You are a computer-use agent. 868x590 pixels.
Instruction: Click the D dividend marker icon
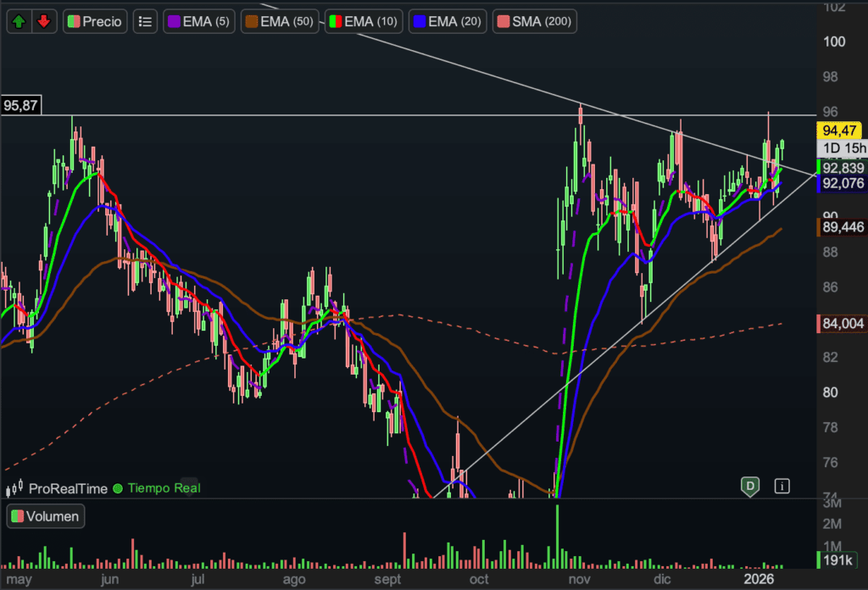[749, 486]
